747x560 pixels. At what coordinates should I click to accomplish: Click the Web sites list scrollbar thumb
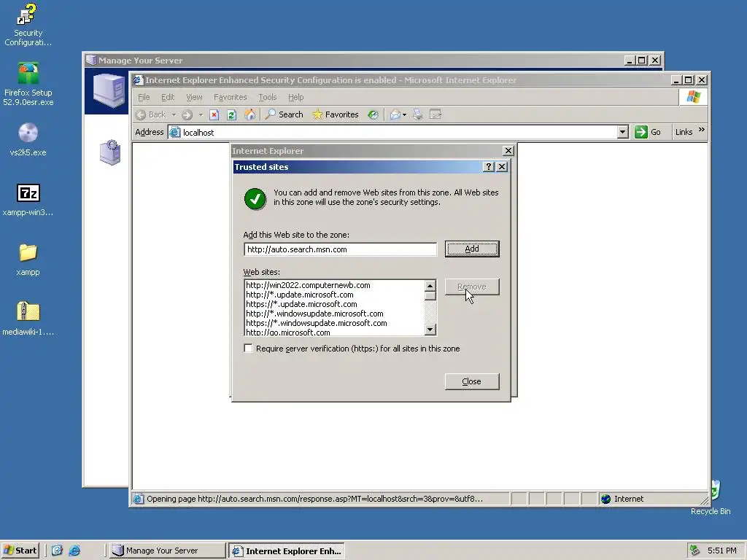430,296
